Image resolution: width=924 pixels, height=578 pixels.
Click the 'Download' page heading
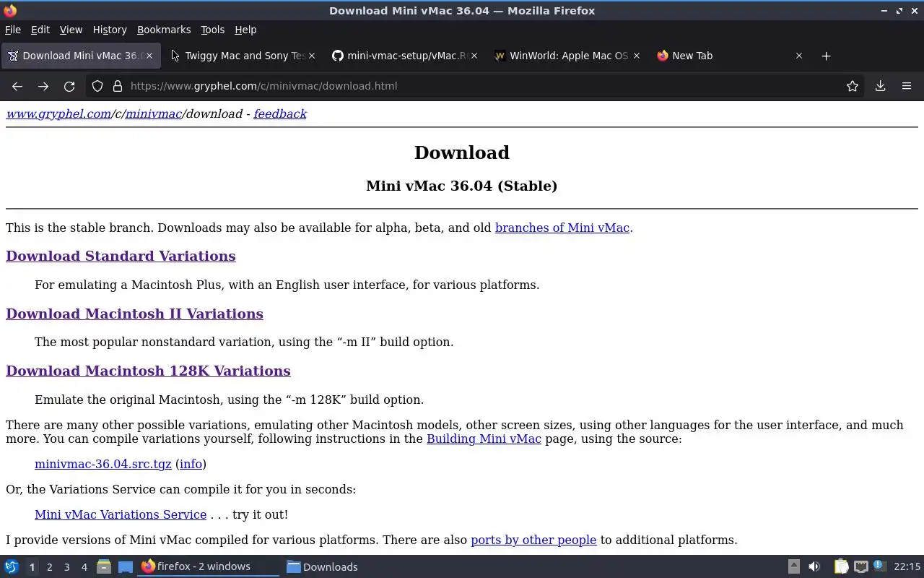tap(462, 152)
